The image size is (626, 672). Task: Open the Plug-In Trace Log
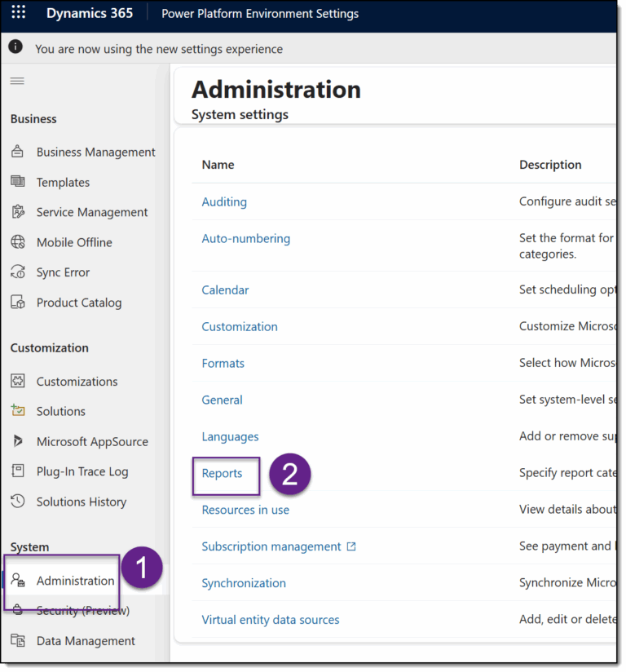point(81,471)
